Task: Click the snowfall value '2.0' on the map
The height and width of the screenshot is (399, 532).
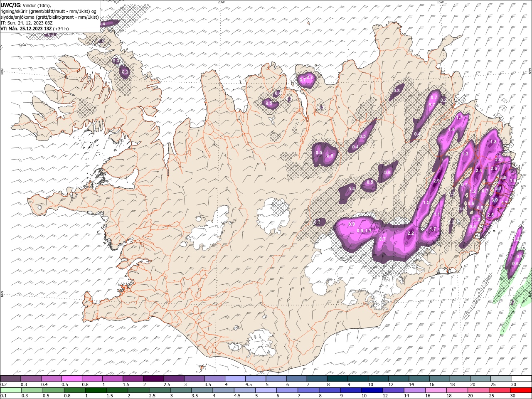Action: [499, 160]
